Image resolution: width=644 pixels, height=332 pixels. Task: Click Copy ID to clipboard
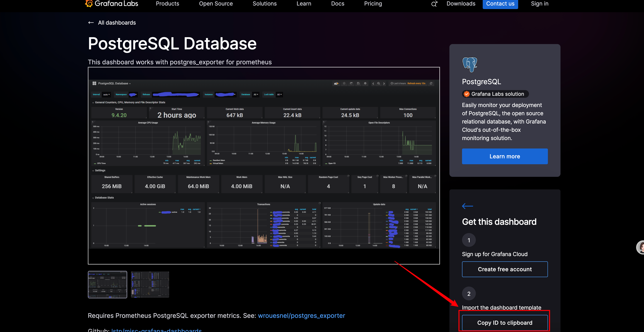coord(505,323)
